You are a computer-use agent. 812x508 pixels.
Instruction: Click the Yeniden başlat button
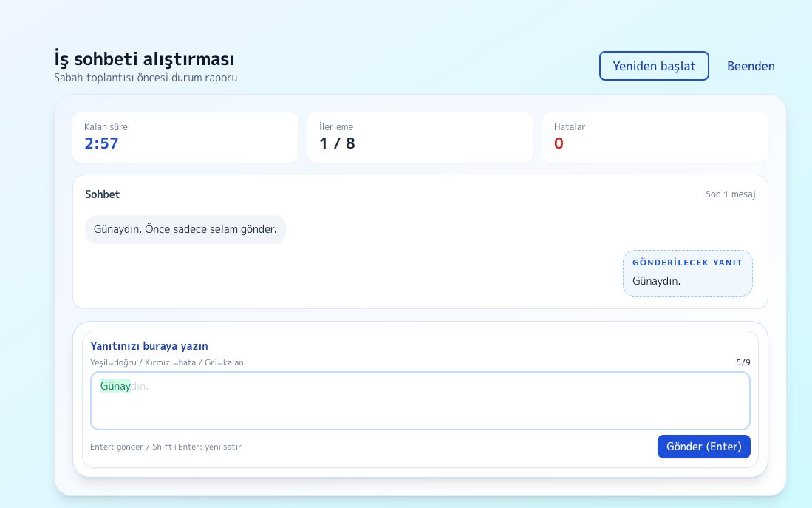[654, 66]
